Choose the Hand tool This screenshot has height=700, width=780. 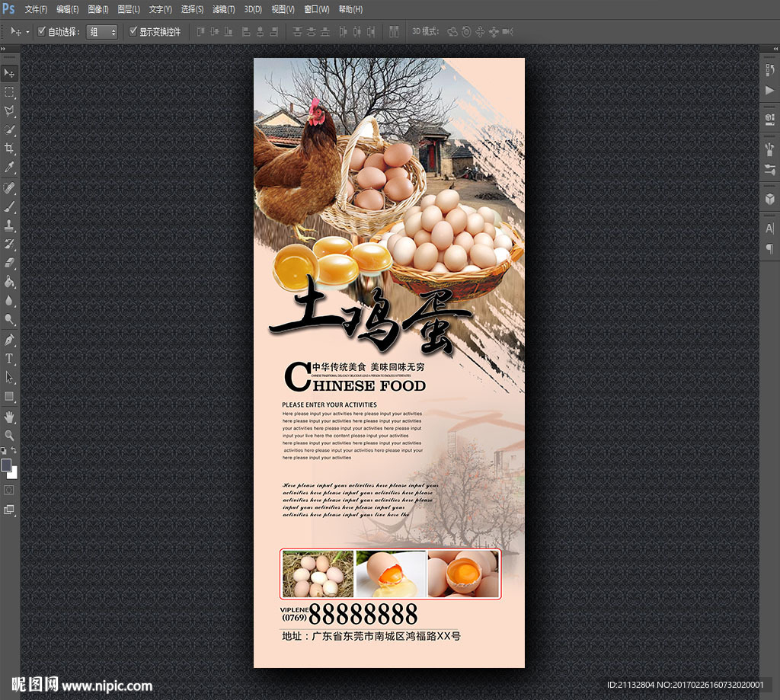9,416
